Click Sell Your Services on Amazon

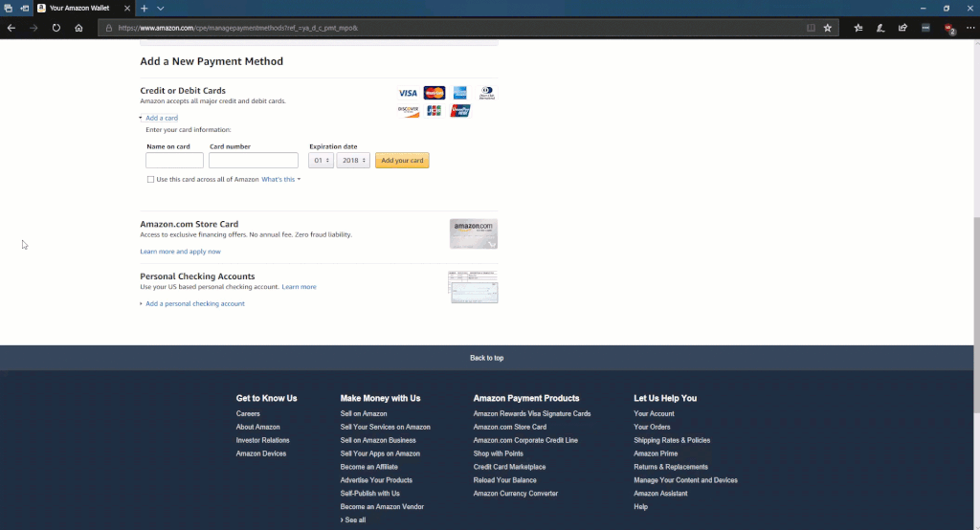point(385,427)
